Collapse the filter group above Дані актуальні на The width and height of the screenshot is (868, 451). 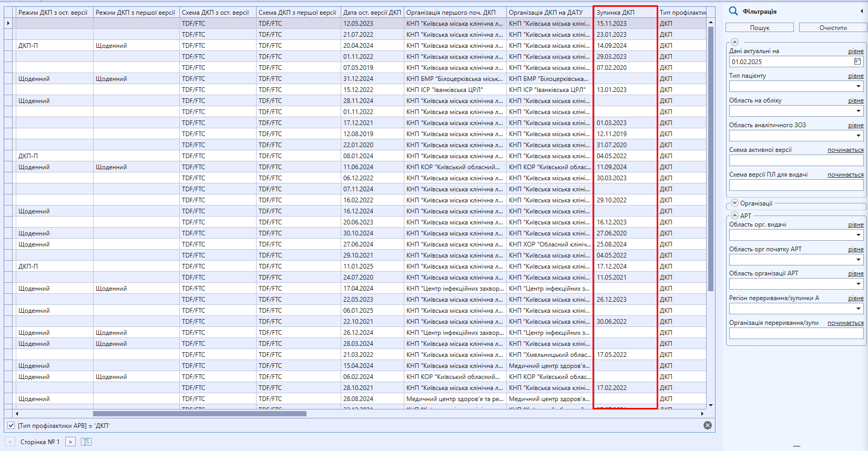click(x=735, y=42)
